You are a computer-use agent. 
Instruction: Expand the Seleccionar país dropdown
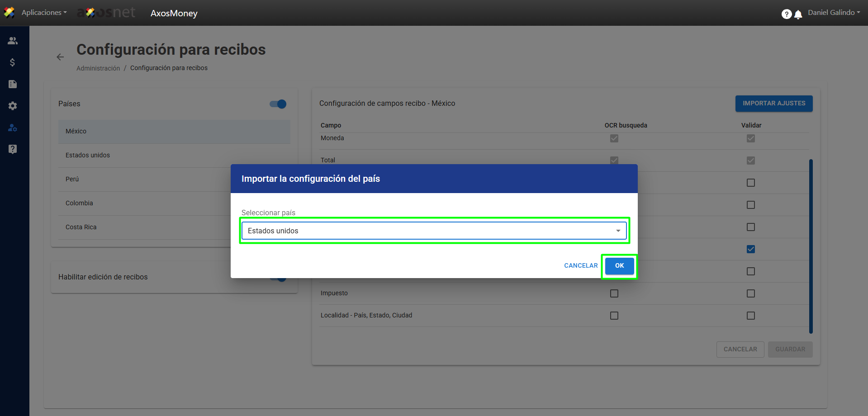(x=434, y=231)
